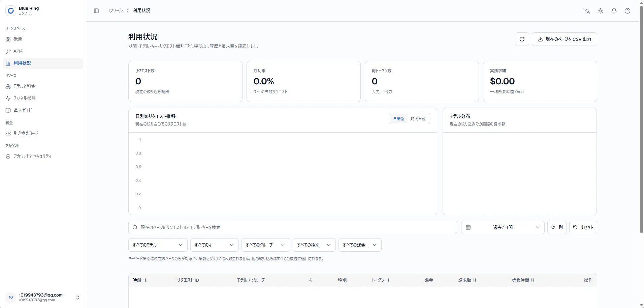Sort by 所要時間 column arrows

(x=533, y=280)
